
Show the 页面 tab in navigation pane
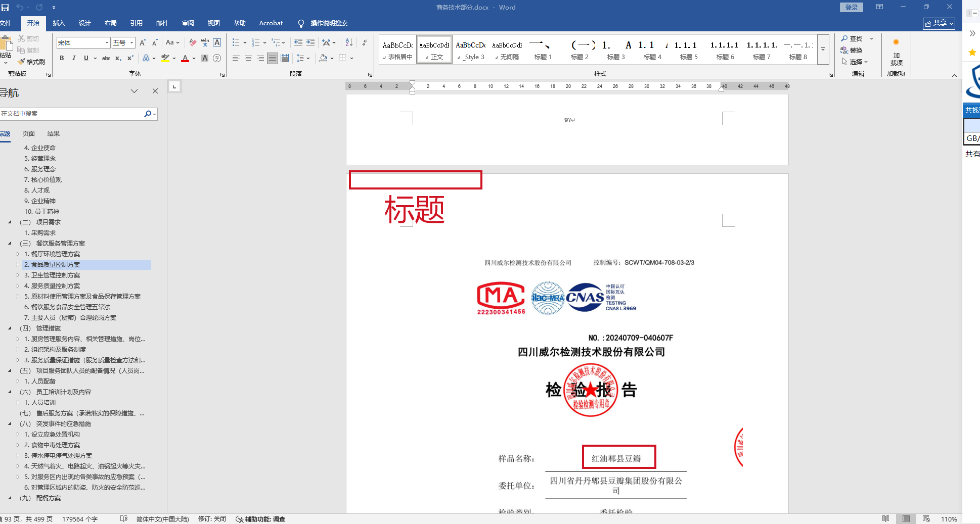29,134
